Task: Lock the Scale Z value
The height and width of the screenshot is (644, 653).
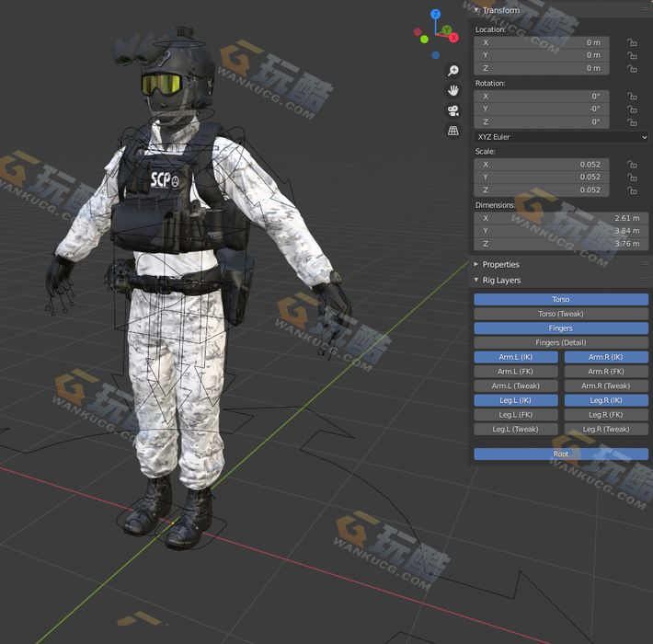Action: click(x=632, y=190)
